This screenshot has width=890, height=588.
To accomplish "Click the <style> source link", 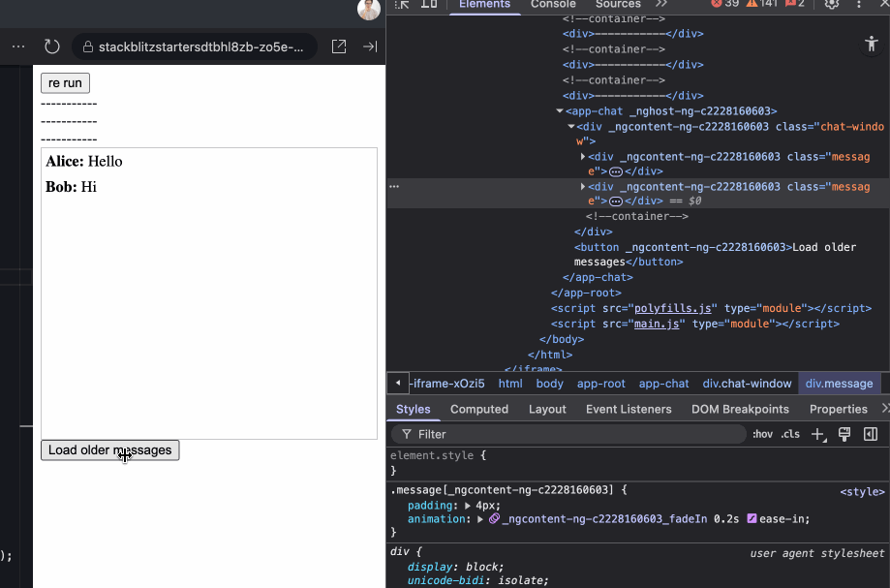I will [862, 492].
